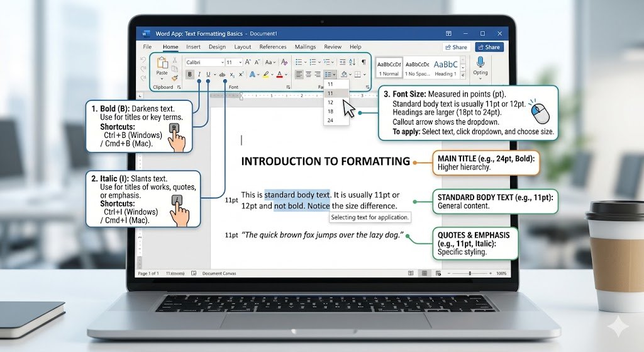Click the Clear All Formatting icon

[284, 62]
